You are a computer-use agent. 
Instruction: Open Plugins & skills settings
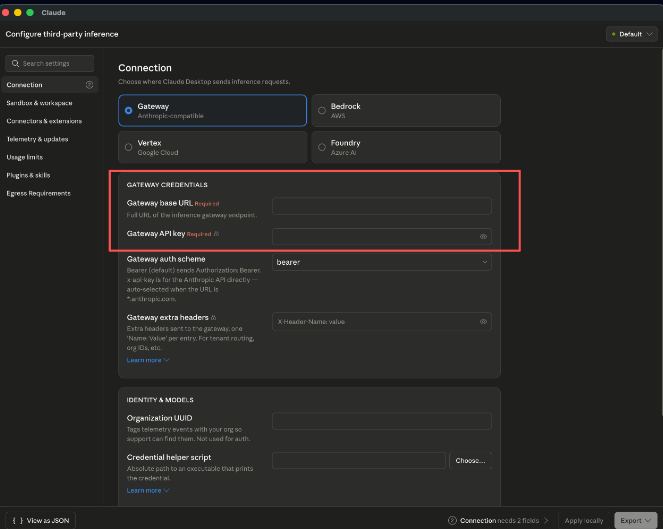point(28,175)
